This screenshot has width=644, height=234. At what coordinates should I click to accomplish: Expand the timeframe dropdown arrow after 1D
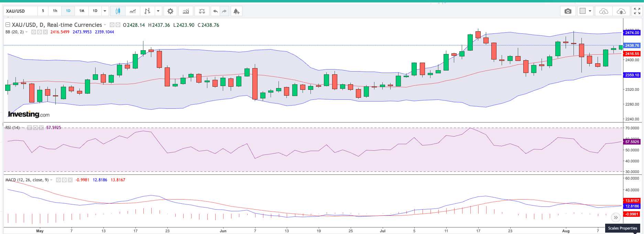click(105, 11)
